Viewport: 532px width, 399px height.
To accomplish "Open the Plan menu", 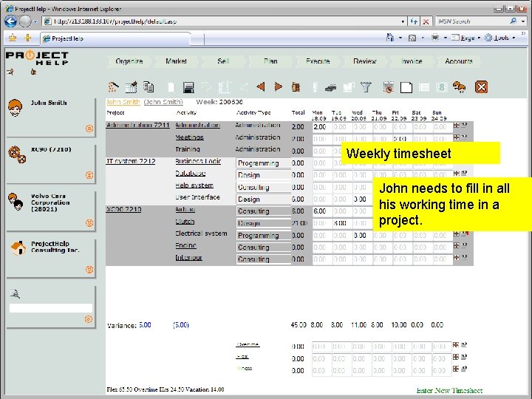I will coord(270,61).
